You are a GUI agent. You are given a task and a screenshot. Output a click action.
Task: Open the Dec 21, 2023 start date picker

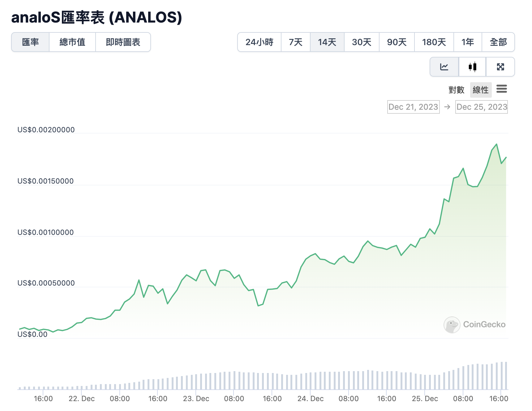click(413, 107)
